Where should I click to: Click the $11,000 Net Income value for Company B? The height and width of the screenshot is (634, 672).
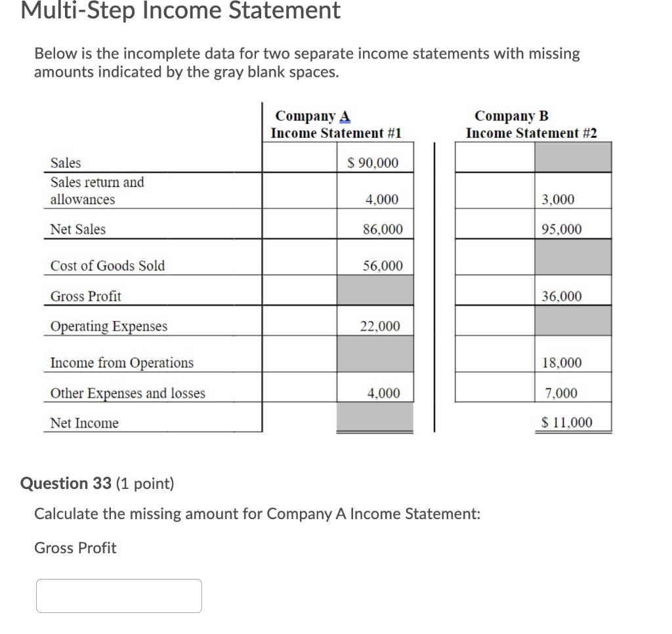point(569,422)
